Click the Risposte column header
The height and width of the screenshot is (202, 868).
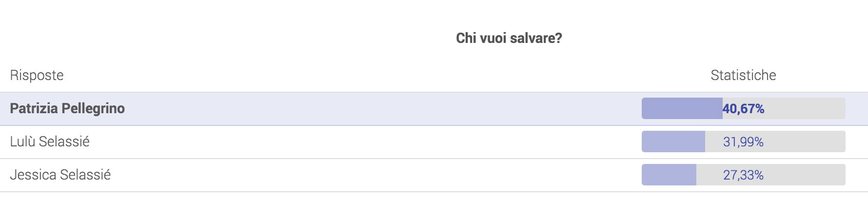(x=37, y=75)
